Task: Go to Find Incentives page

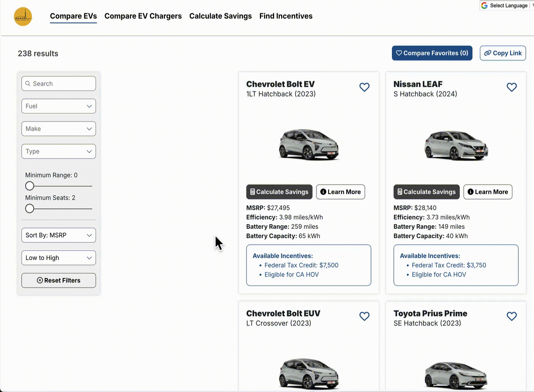Action: 286,16
